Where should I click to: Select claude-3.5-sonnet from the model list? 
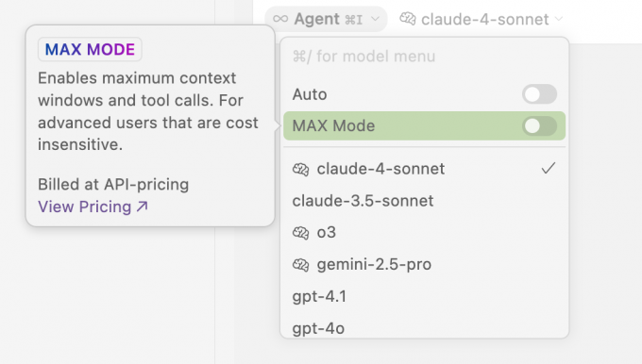pyautogui.click(x=363, y=201)
